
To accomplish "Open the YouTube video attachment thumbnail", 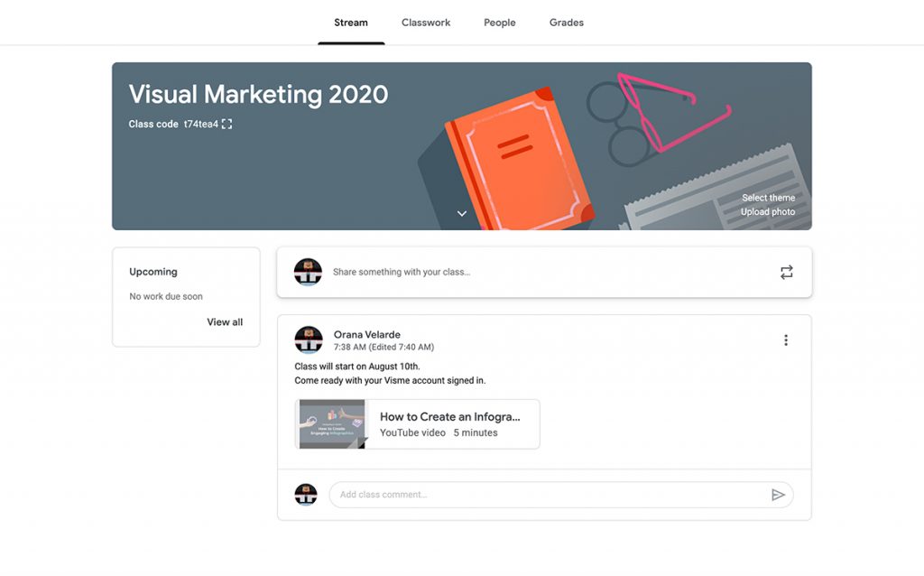I will pyautogui.click(x=330, y=423).
